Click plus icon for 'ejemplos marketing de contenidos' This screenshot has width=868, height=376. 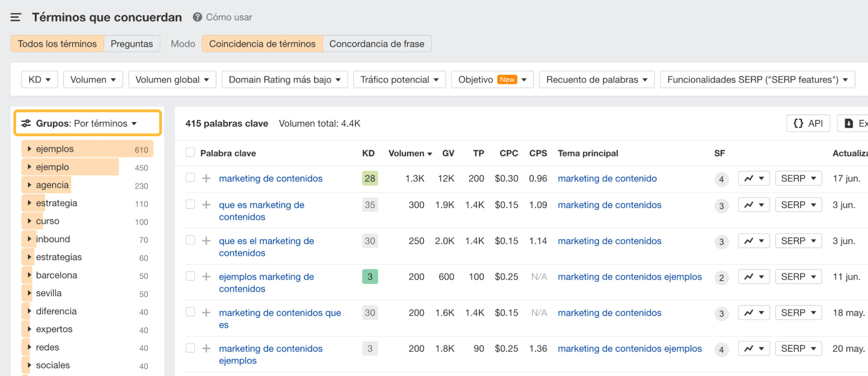pyautogui.click(x=206, y=277)
